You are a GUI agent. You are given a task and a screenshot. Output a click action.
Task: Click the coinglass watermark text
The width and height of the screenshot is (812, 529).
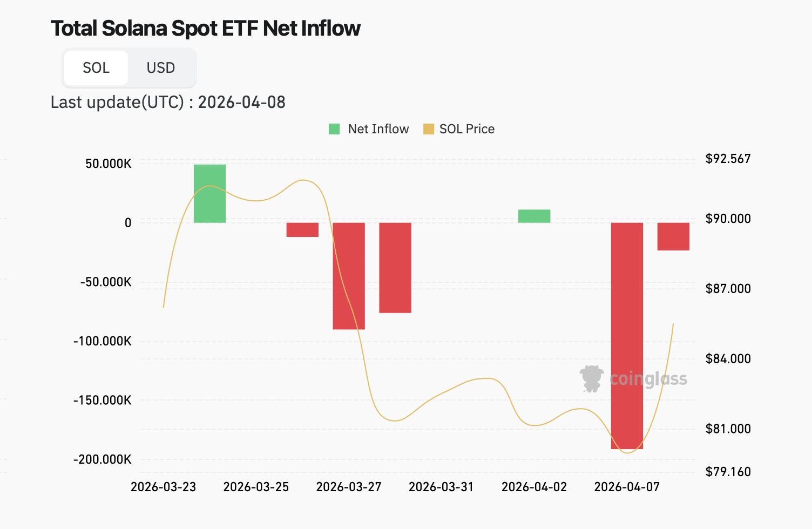(x=648, y=378)
